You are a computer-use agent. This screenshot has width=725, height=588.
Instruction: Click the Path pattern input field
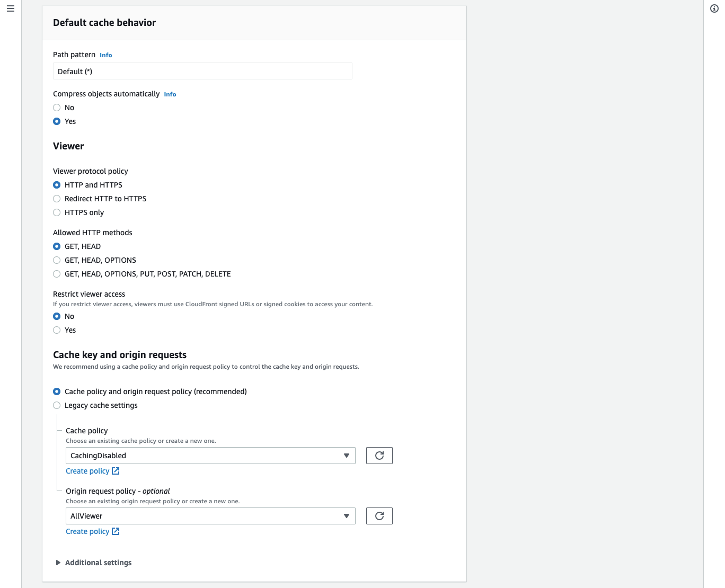pos(202,70)
